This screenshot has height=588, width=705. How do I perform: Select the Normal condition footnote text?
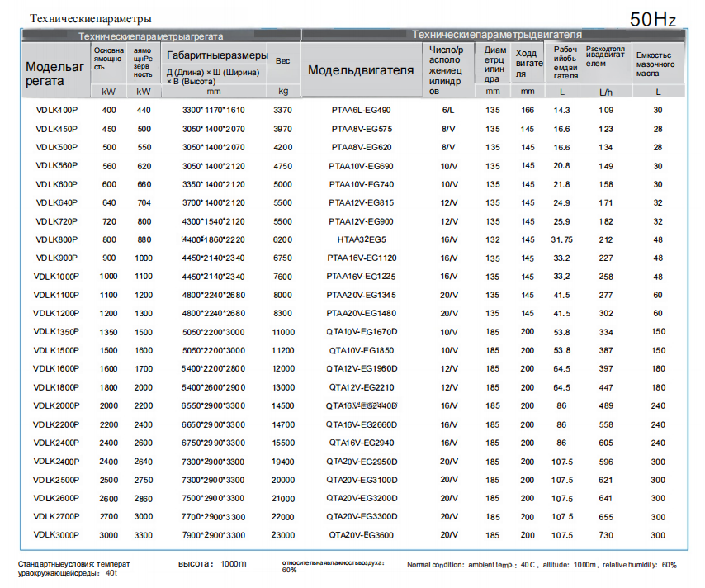point(542,565)
